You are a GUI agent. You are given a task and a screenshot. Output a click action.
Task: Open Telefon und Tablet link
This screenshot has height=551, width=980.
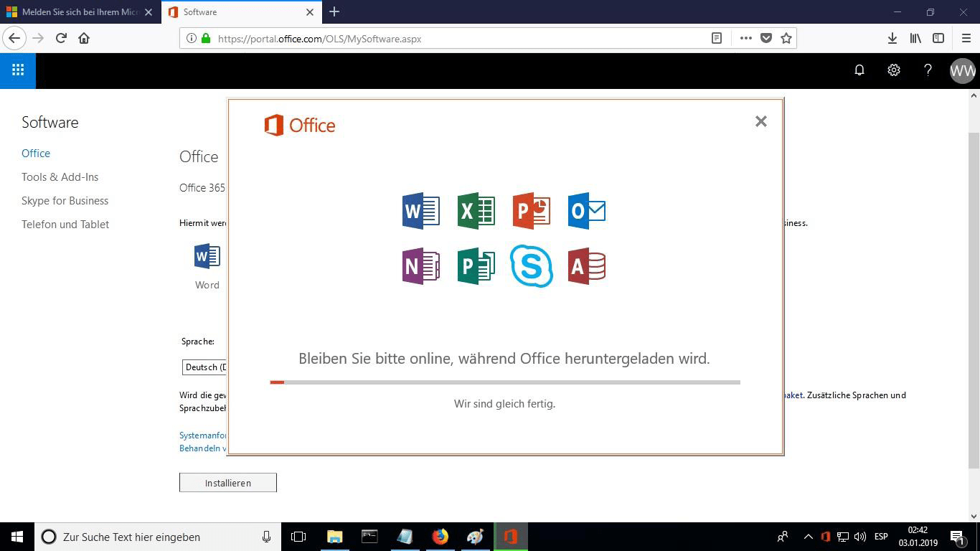65,225
